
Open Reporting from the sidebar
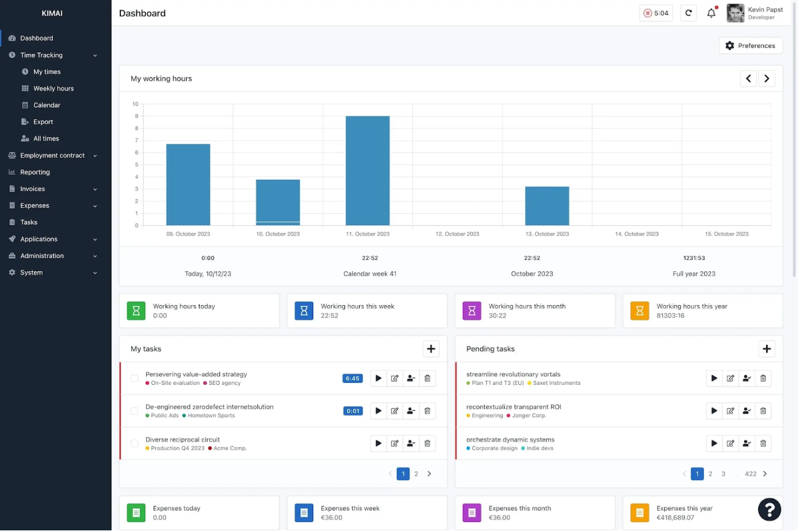point(34,172)
